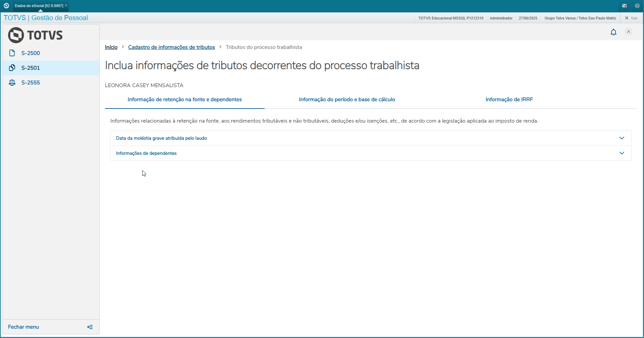Open the help question mark icon
This screenshot has width=644, height=338.
click(x=637, y=6)
